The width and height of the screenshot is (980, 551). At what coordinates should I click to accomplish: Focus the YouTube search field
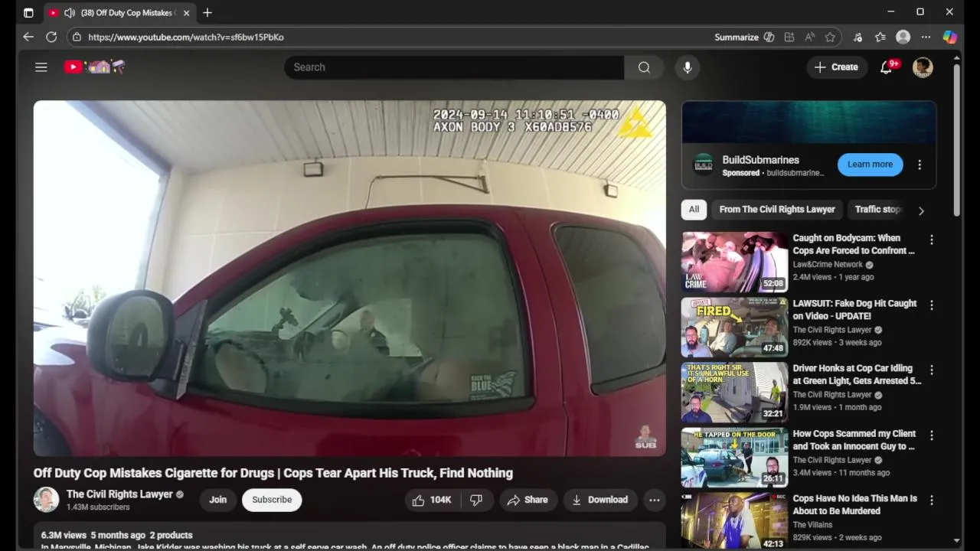pos(454,67)
